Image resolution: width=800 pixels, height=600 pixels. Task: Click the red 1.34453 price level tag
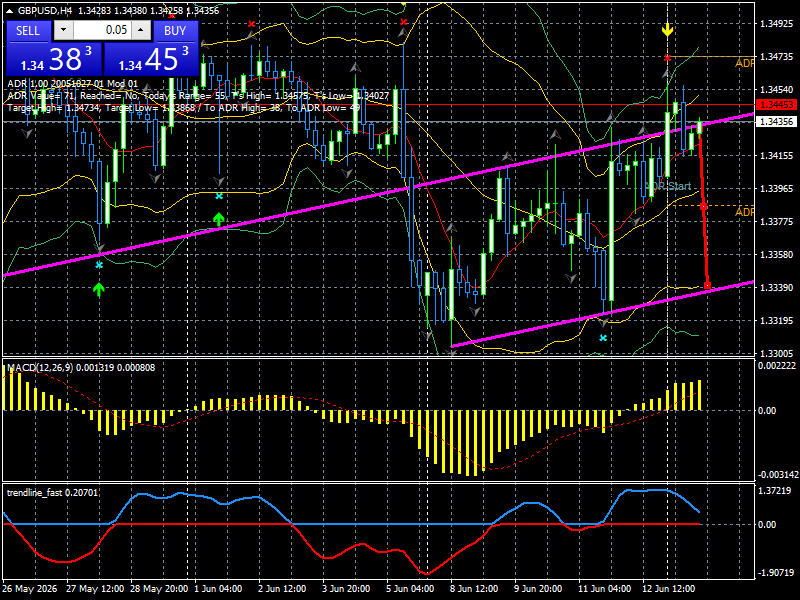click(x=777, y=105)
